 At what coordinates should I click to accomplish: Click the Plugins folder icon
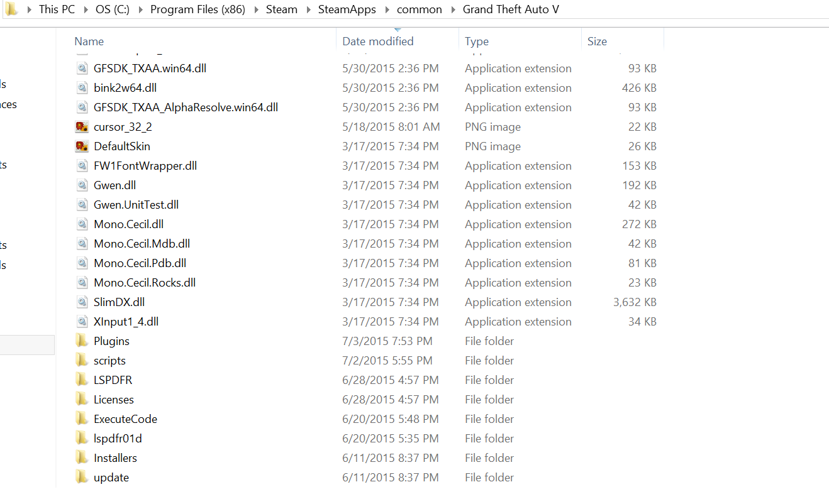tap(82, 341)
